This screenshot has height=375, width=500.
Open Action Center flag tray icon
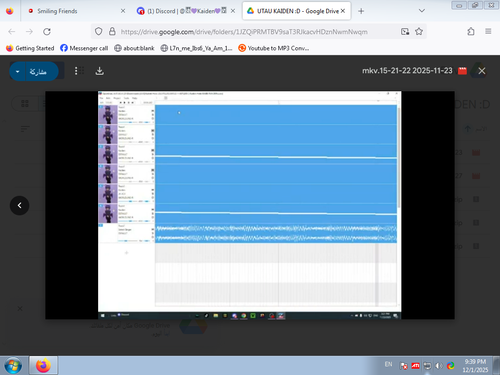point(404,366)
